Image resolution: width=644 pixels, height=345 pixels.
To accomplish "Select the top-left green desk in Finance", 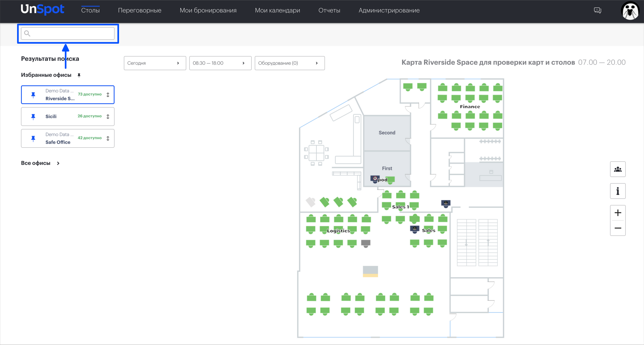I will (x=443, y=87).
